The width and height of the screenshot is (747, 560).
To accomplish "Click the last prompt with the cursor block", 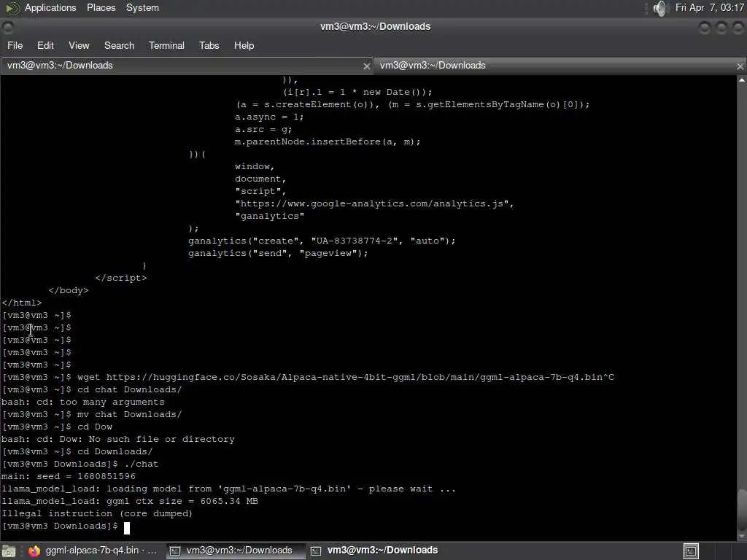I will (x=65, y=526).
